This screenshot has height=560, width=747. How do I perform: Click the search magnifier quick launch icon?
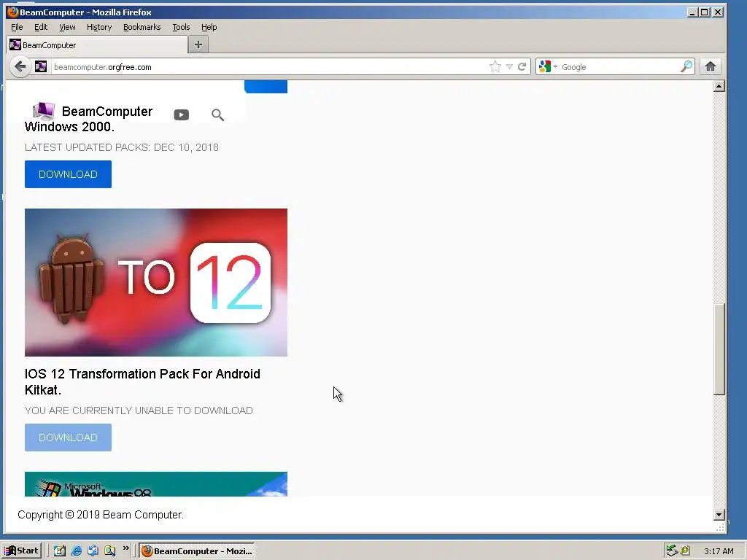click(109, 551)
